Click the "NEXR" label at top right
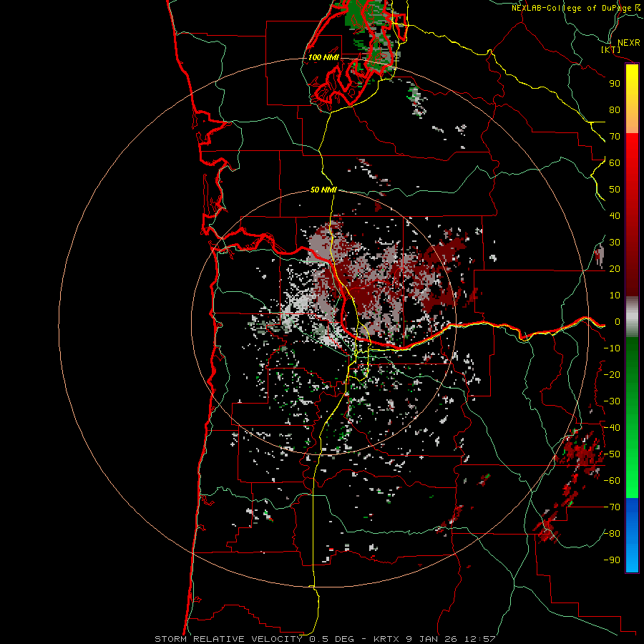This screenshot has height=644, width=644. tap(628, 43)
